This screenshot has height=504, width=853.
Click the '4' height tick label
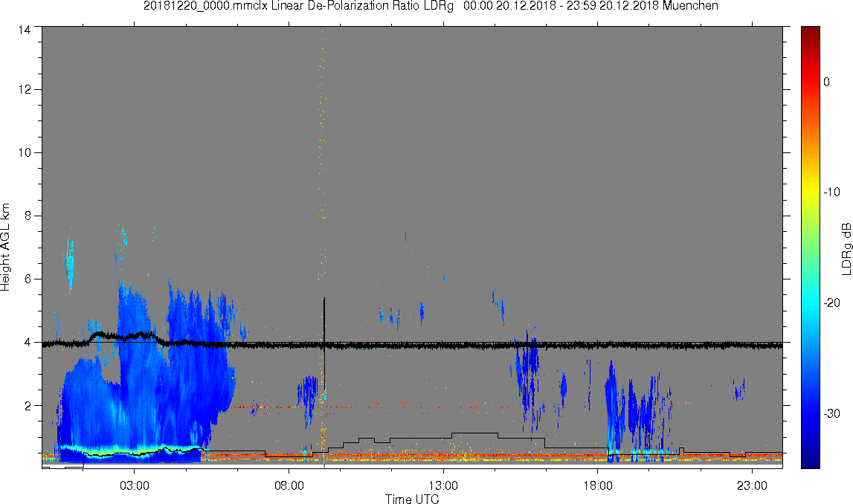tap(28, 343)
